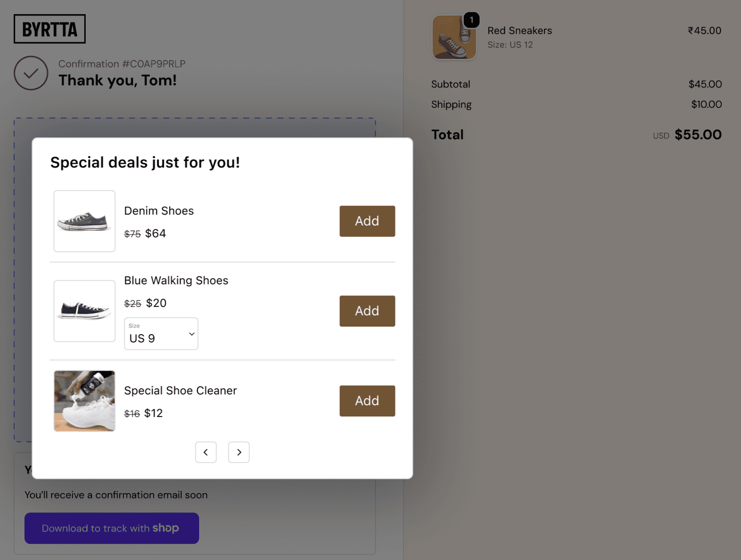Open the Denim Shoes product thumbnail
741x560 pixels.
[x=84, y=221]
